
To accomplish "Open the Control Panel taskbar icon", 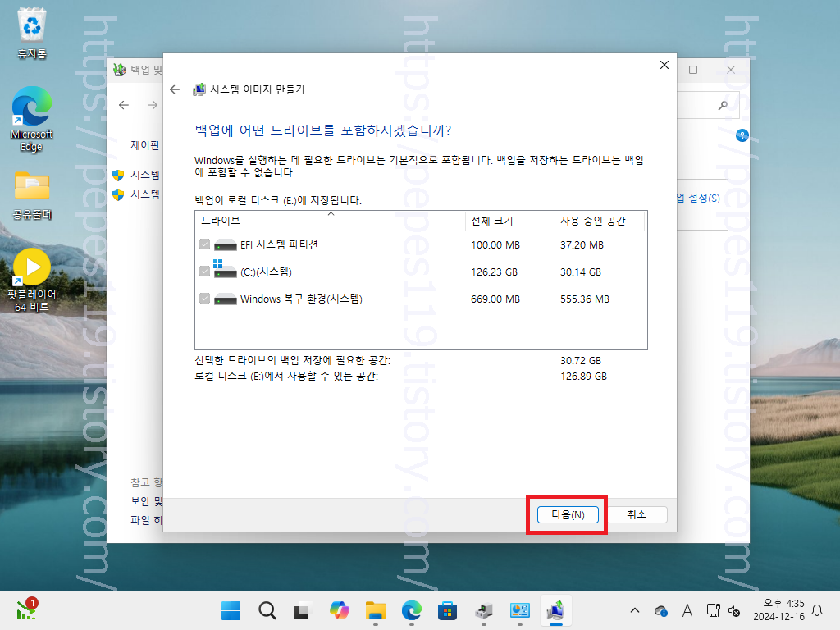I will 519,610.
